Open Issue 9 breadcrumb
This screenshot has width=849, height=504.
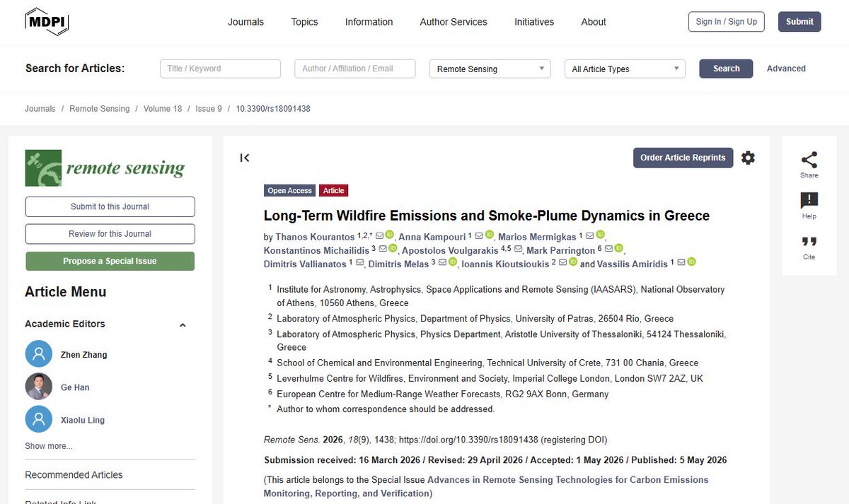pos(209,109)
